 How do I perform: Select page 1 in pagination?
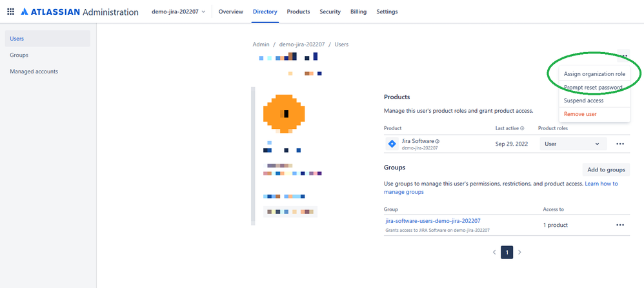click(507, 253)
